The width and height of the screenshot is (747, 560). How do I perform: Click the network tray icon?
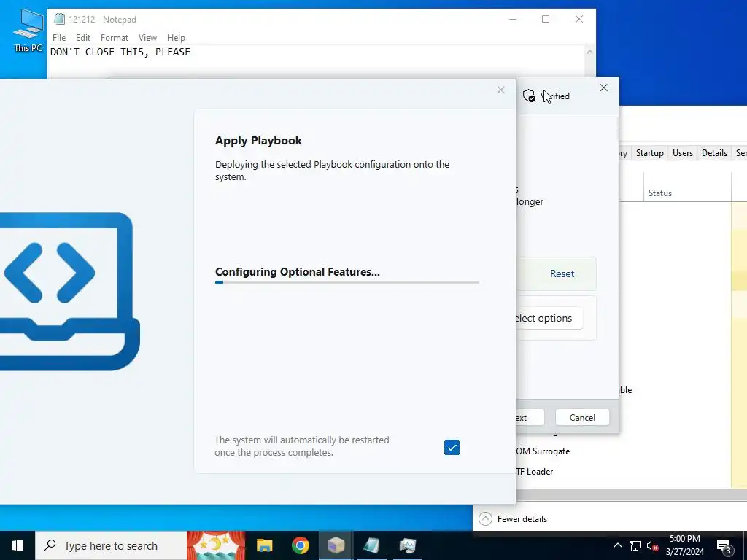click(635, 545)
